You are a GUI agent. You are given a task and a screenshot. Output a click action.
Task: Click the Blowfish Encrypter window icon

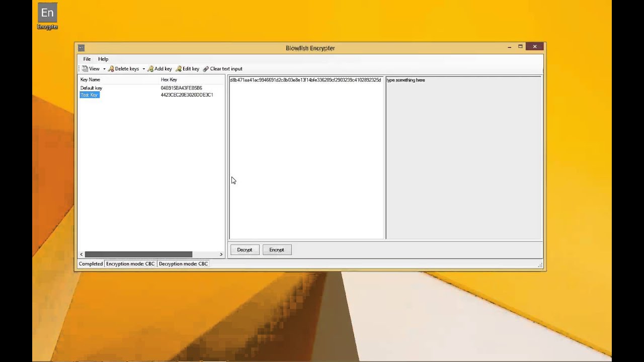(x=81, y=48)
